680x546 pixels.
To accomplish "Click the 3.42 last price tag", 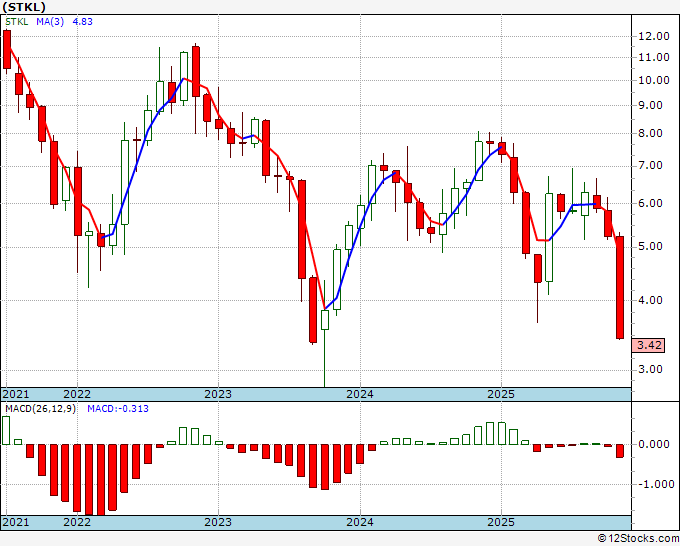I will [649, 345].
